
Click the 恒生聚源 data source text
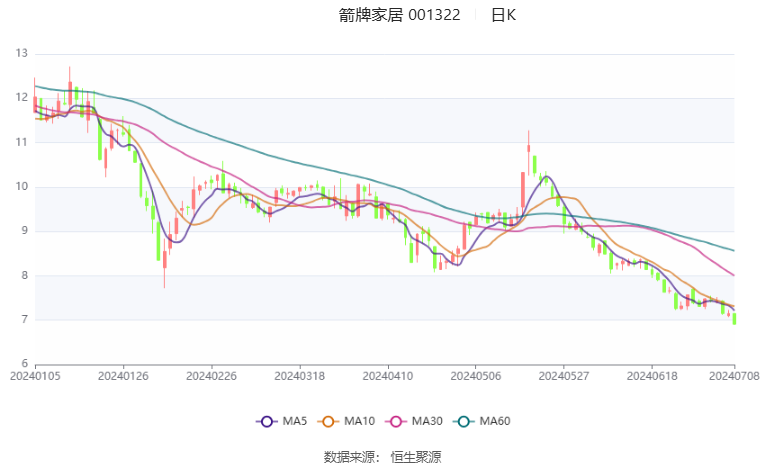click(x=416, y=457)
